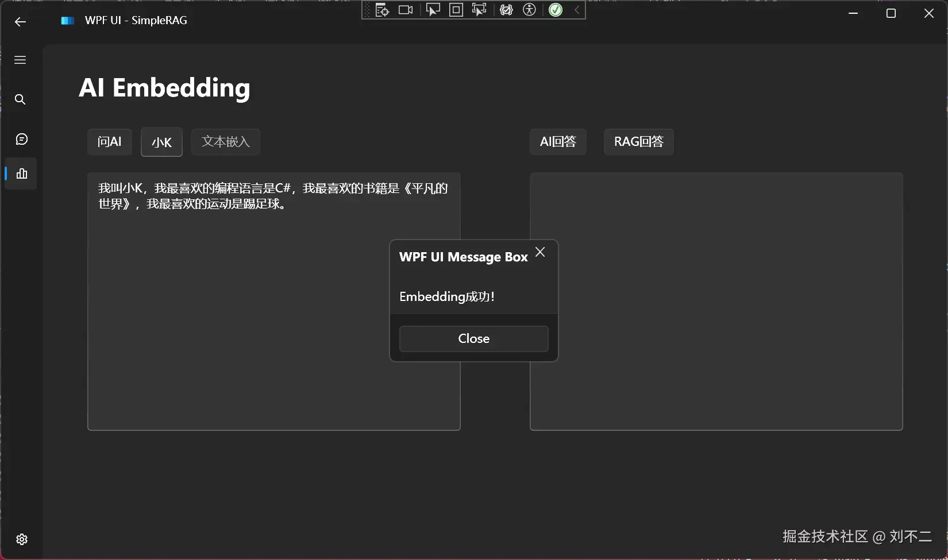Screen dimensions: 948x560
Task: Select the chart icon in the sidebar
Action: point(22,173)
